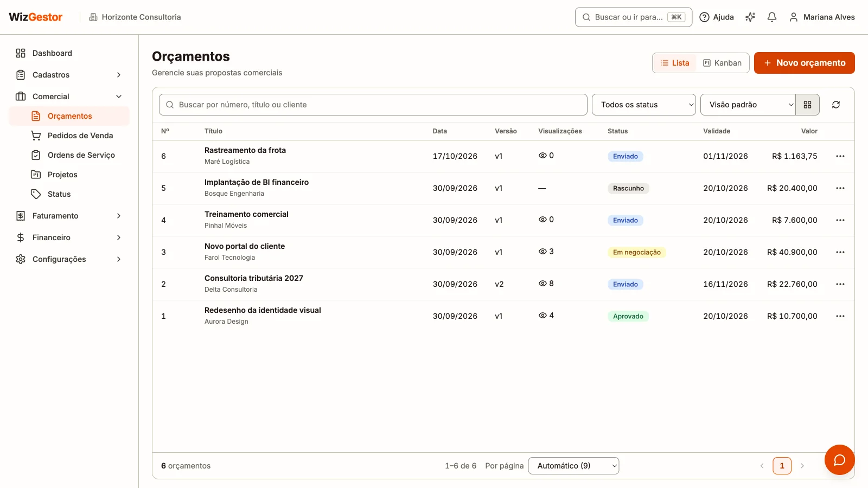Select Orçamentos in the sidebar
The image size is (868, 488).
click(69, 116)
